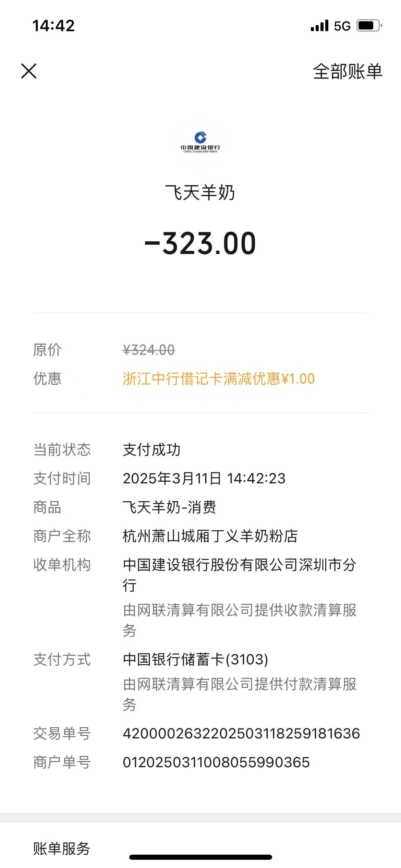The image size is (401, 868).
Task: Tap the 支付成功 status value
Action: pos(151,449)
